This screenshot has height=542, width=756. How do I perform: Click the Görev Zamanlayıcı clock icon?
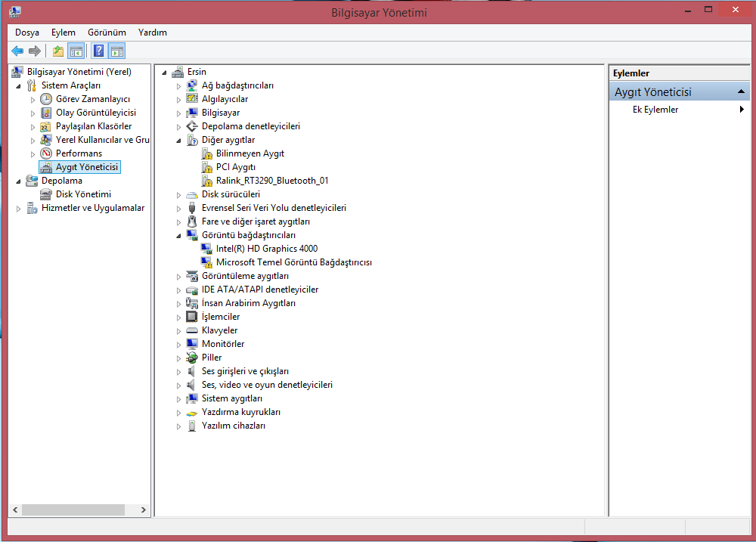pyautogui.click(x=46, y=99)
